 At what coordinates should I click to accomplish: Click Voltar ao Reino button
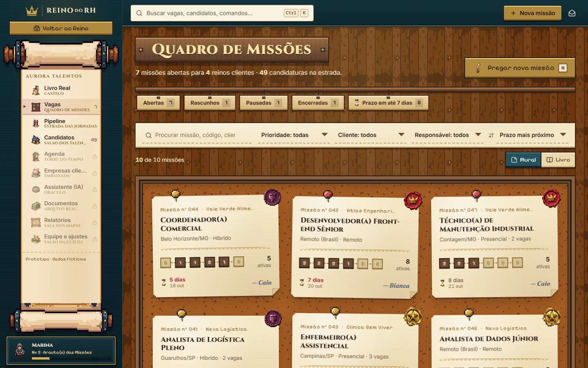61,28
